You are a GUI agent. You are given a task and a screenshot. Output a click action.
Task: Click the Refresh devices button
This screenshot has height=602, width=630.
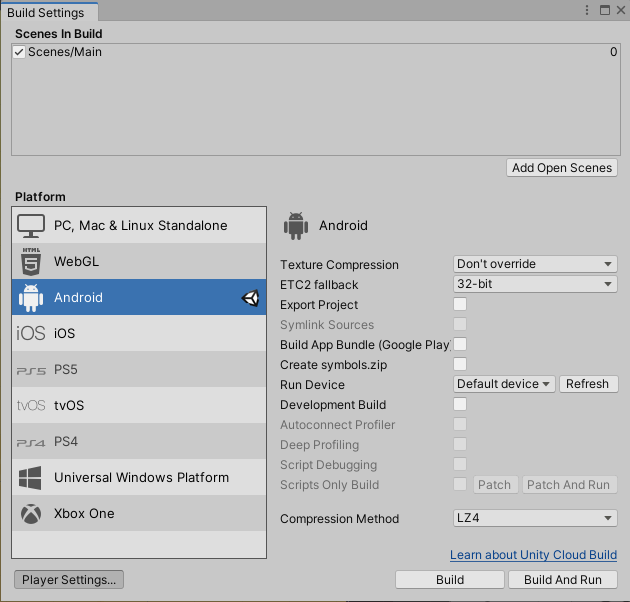click(588, 384)
